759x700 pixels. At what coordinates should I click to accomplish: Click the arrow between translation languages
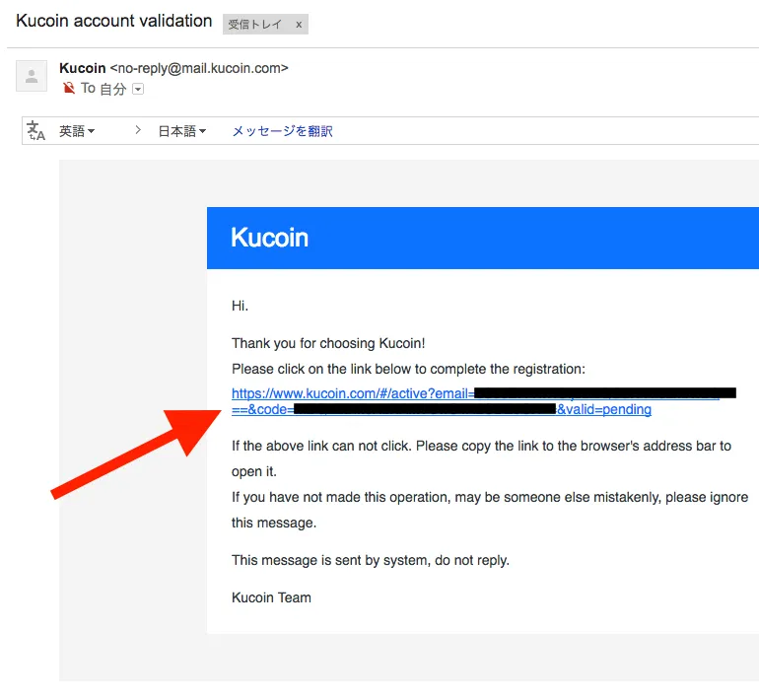138,130
